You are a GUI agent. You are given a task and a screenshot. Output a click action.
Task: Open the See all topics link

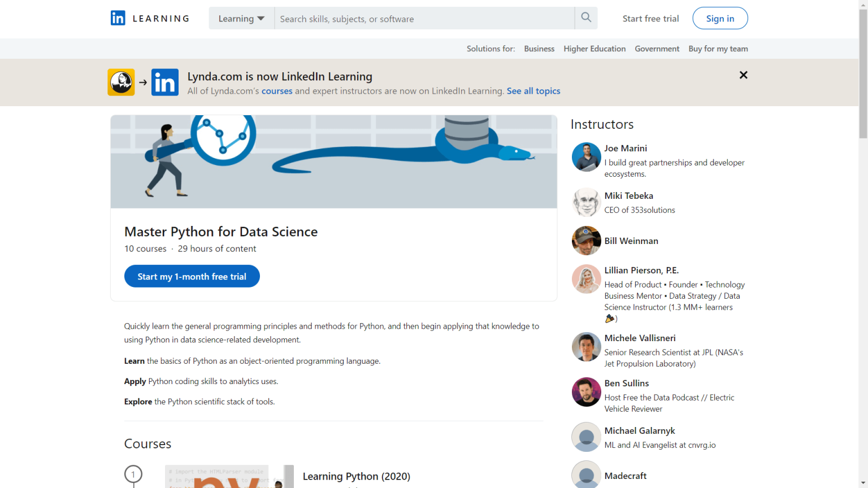pyautogui.click(x=533, y=91)
